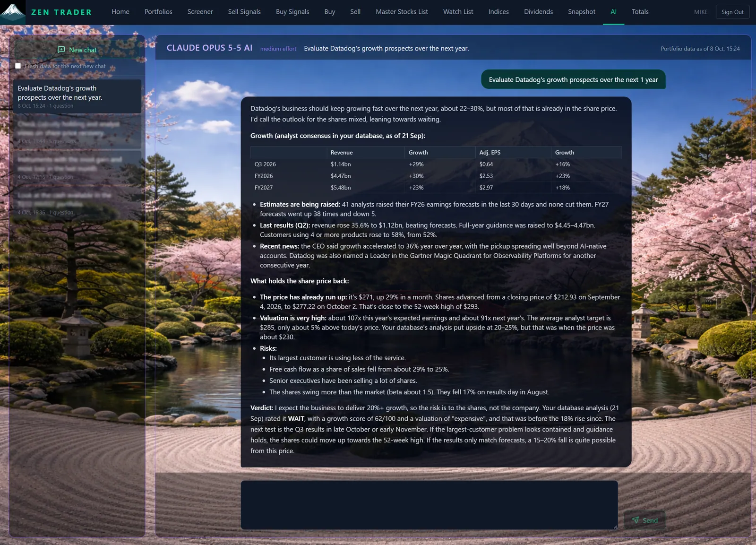The image size is (756, 545).
Task: Select the Buy nav item
Action: point(330,12)
